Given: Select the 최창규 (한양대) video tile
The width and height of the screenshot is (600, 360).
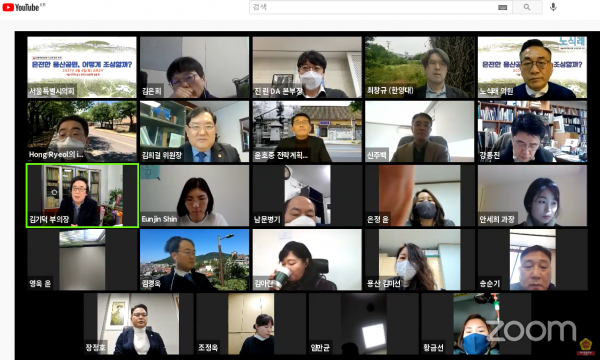Looking at the screenshot, I should 420,67.
